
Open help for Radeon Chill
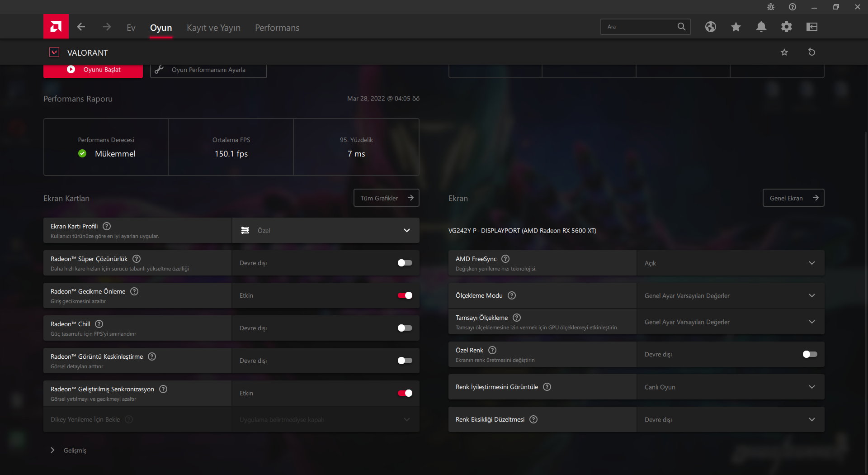99,324
